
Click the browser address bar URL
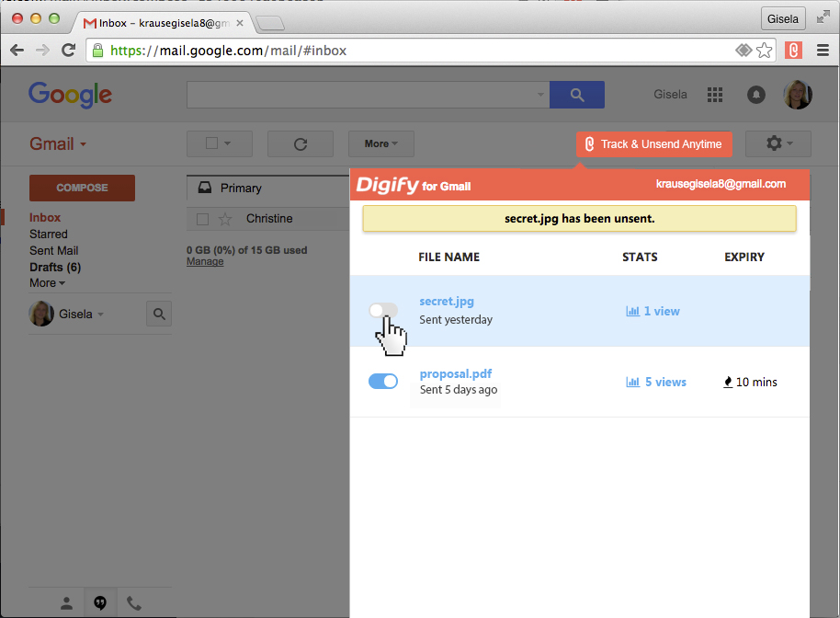point(228,51)
